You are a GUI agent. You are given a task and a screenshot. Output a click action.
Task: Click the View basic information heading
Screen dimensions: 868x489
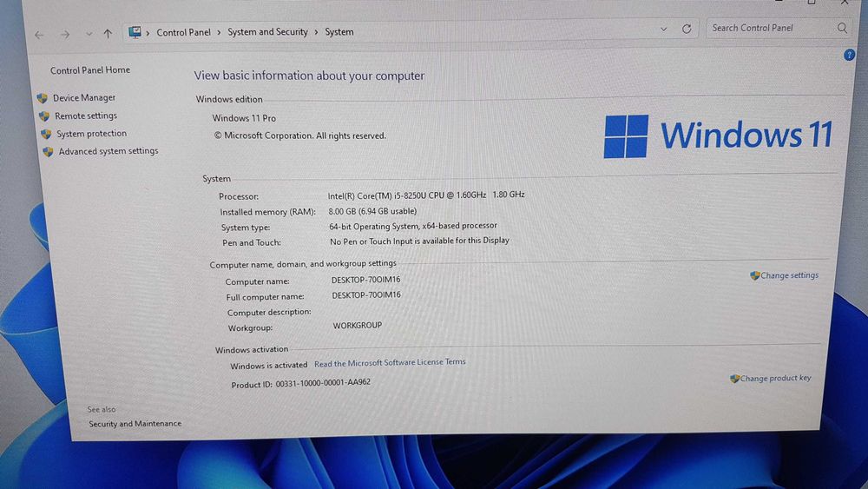[x=310, y=76]
